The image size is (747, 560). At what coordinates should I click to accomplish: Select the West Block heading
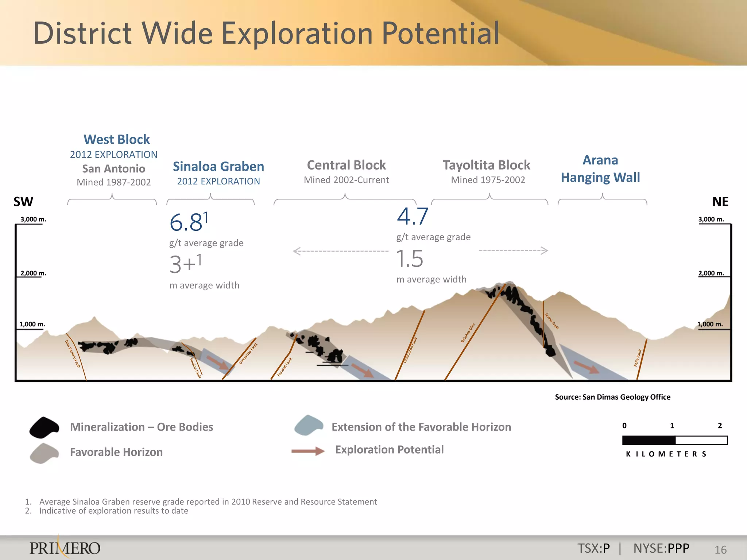pos(117,139)
